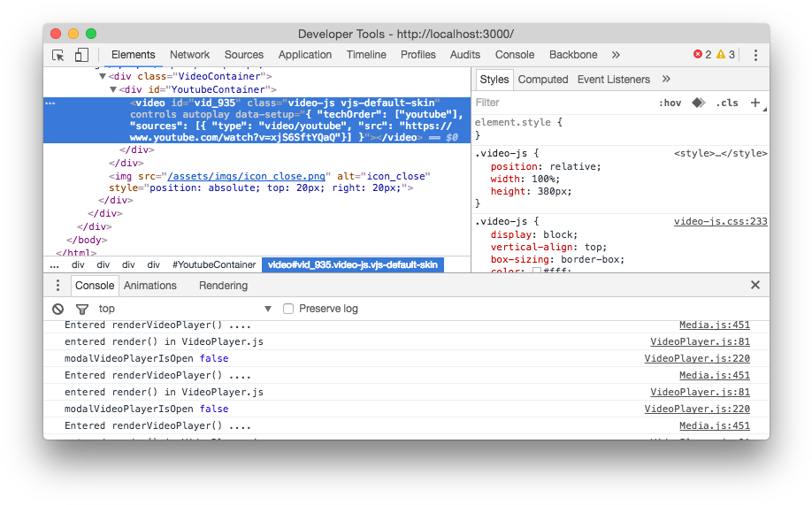812x505 pixels.
Task: Toggle the :hov element state button
Action: click(x=670, y=103)
